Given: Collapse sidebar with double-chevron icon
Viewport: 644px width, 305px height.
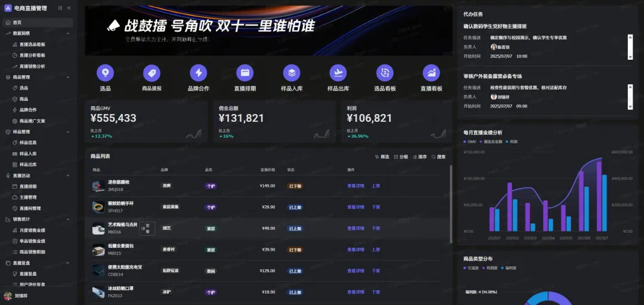Looking at the screenshot, I should click(x=69, y=8).
